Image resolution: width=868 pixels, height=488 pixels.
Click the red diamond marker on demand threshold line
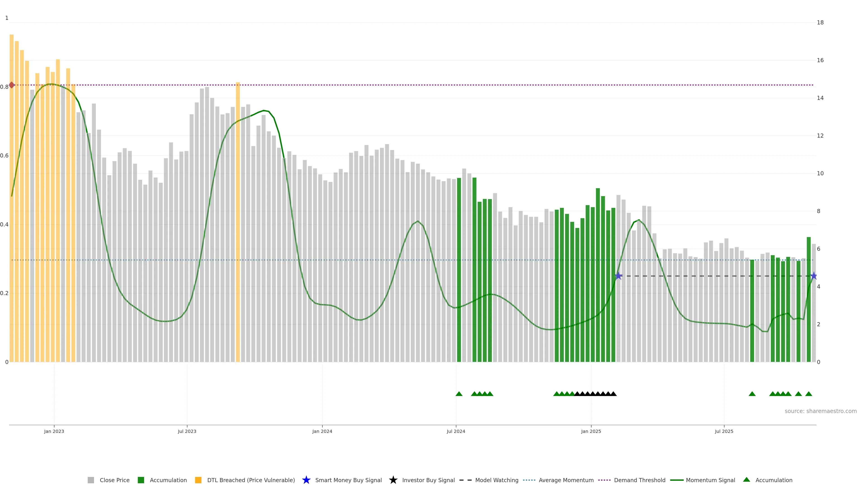[12, 85]
